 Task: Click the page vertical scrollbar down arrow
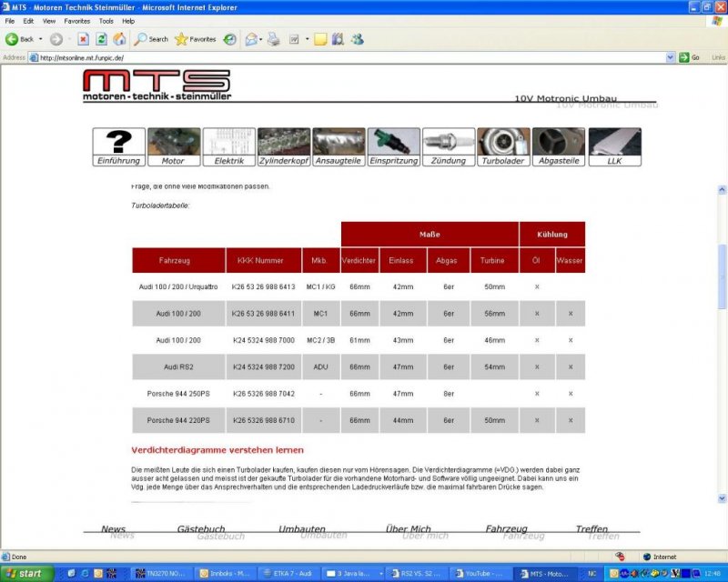tap(723, 498)
